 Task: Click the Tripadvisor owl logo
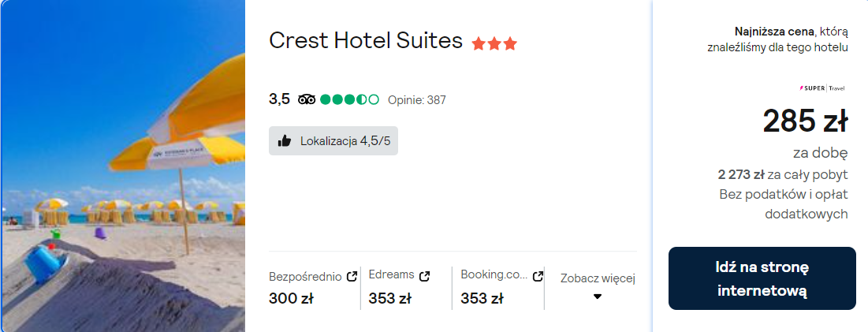coord(307,99)
